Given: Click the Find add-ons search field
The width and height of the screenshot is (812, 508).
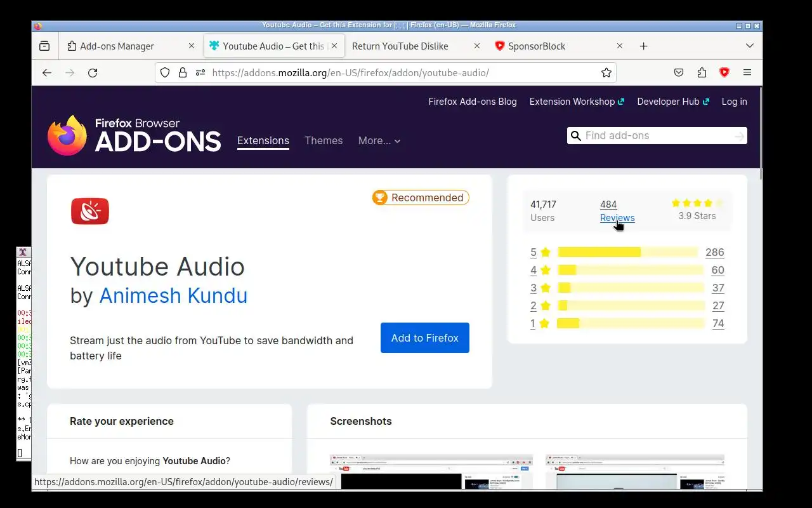Looking at the screenshot, I should pyautogui.click(x=657, y=136).
